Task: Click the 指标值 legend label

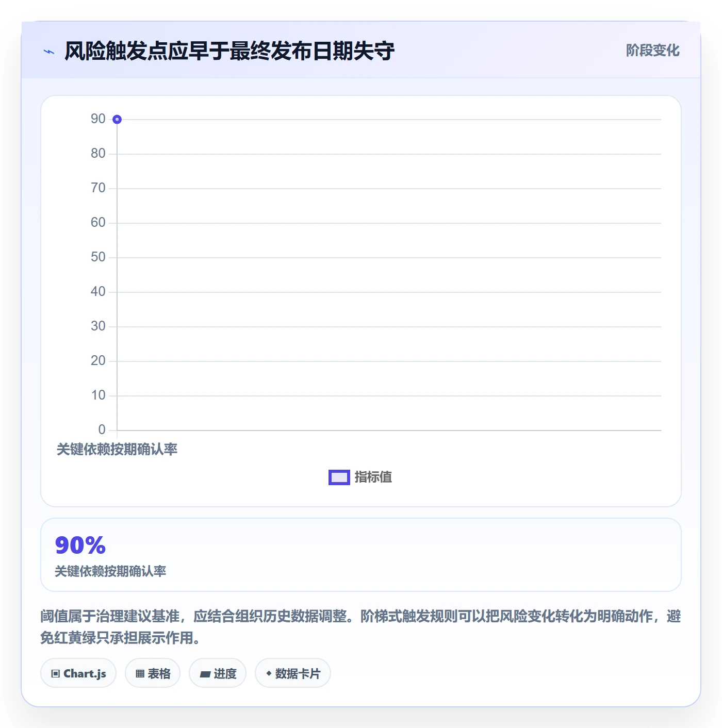Action: point(373,477)
